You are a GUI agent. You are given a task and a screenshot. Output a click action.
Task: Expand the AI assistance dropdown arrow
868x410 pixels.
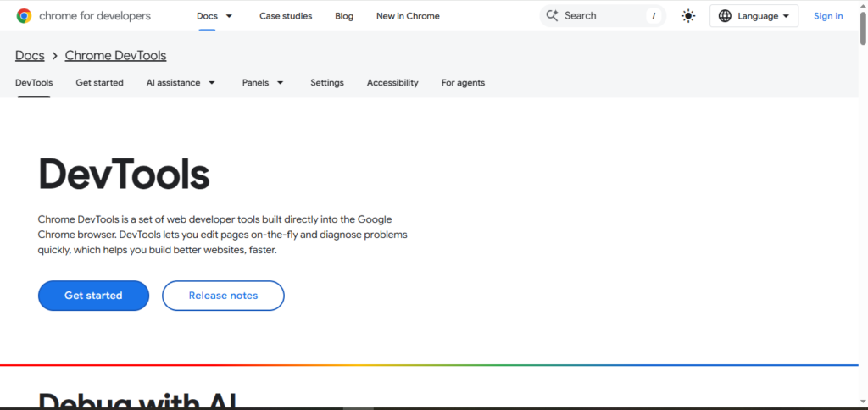pyautogui.click(x=211, y=83)
